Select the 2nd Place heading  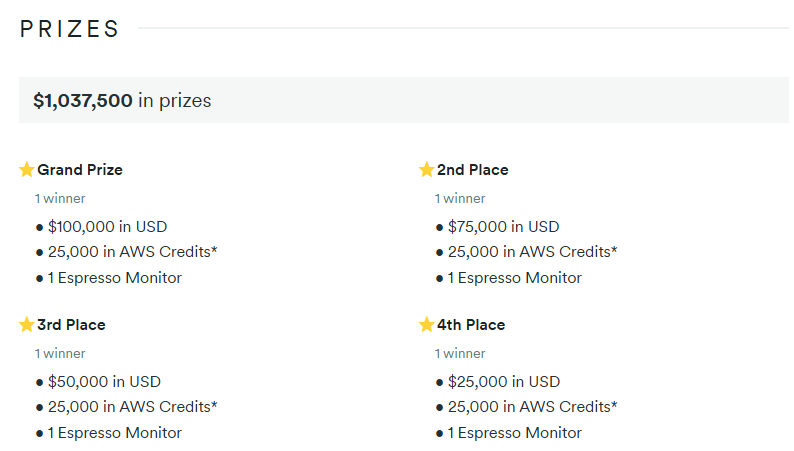click(x=472, y=170)
